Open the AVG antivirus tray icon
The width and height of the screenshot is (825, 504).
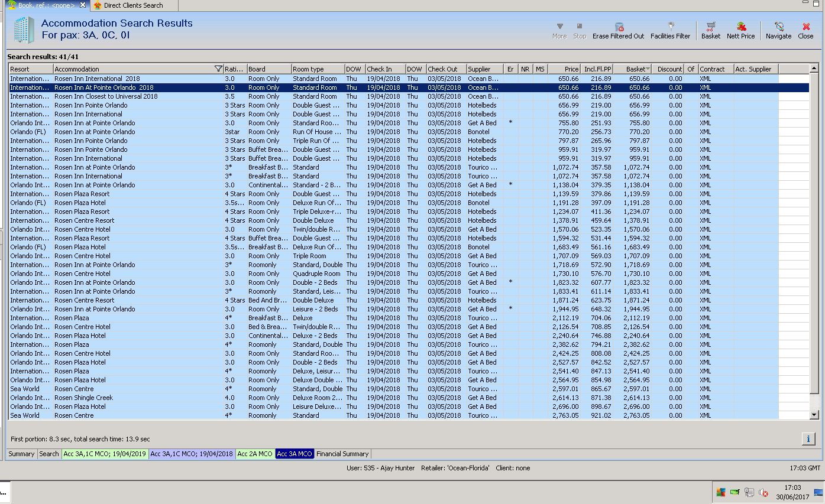(x=720, y=492)
